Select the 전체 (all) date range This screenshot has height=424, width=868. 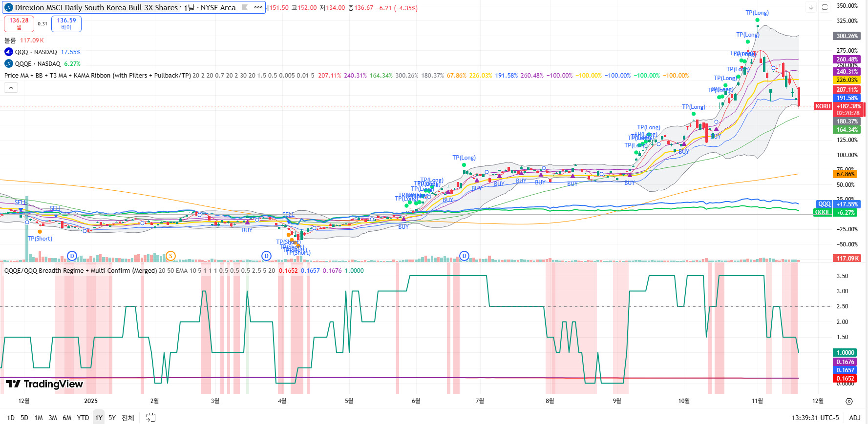(128, 418)
